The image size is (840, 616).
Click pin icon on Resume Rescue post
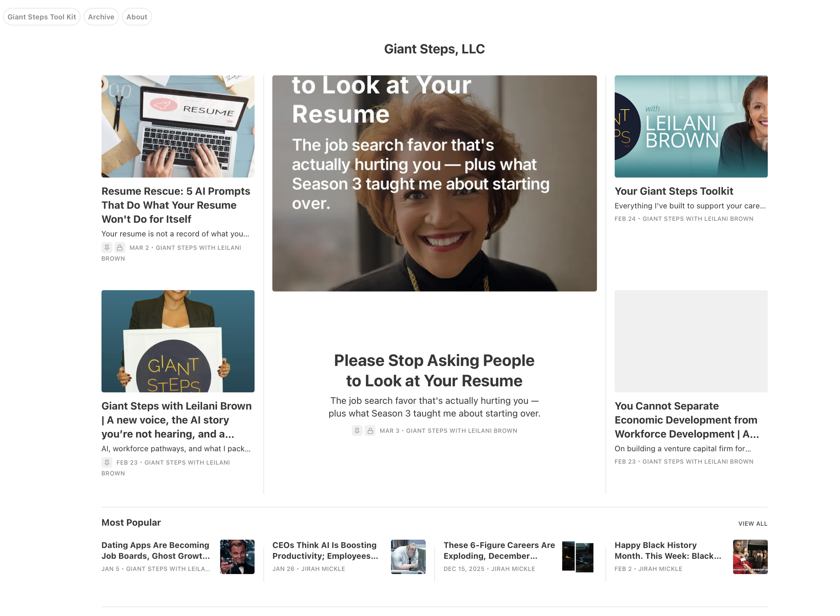tap(107, 247)
